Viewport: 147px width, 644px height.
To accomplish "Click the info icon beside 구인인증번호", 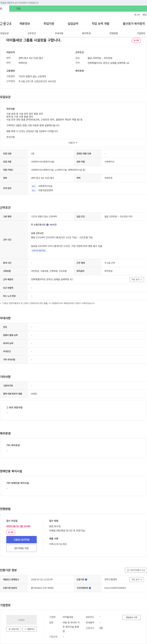I will [90, 588].
